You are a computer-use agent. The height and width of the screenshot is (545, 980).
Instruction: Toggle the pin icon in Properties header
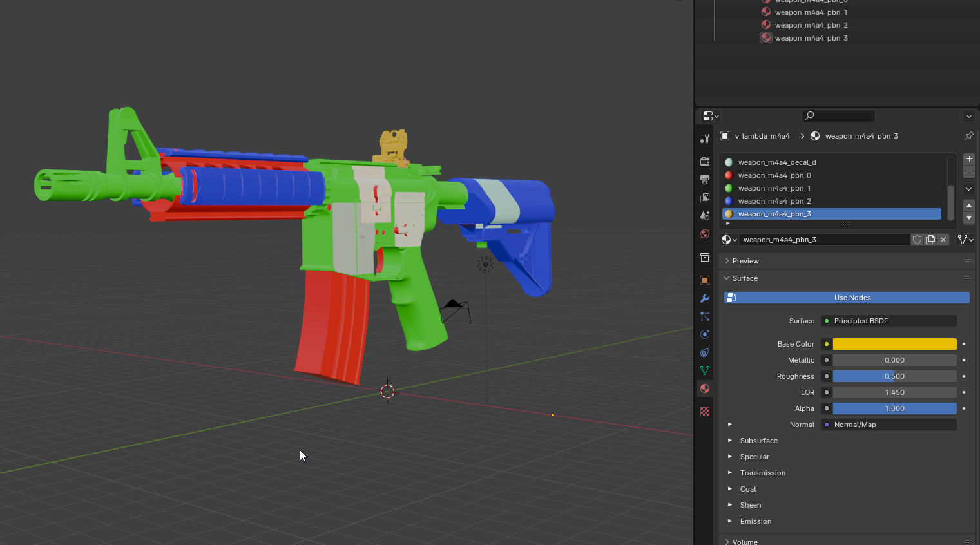click(x=969, y=136)
